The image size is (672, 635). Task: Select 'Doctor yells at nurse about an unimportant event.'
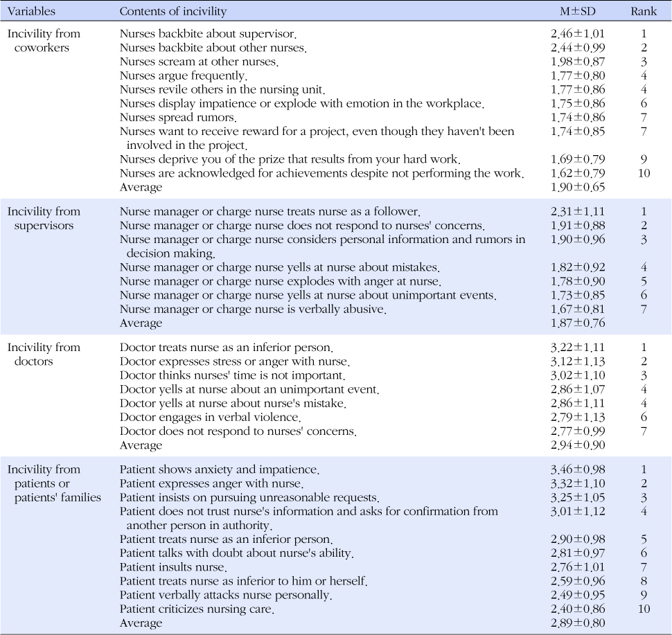249,389
